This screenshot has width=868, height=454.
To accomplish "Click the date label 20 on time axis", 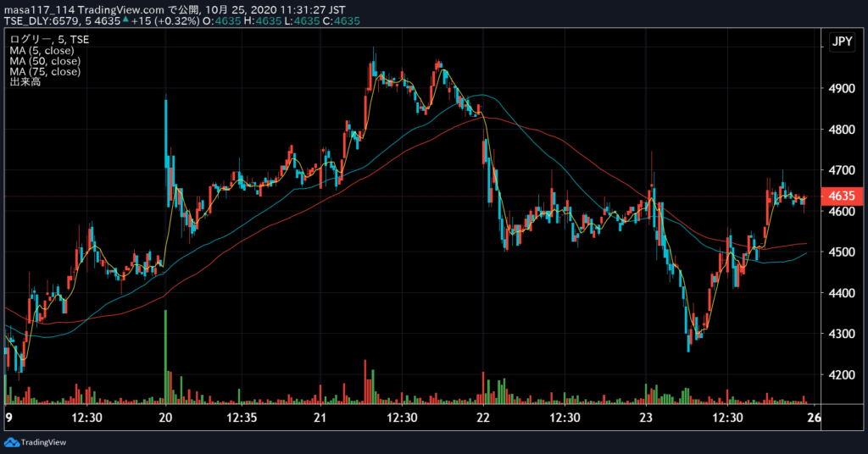I will coord(165,418).
